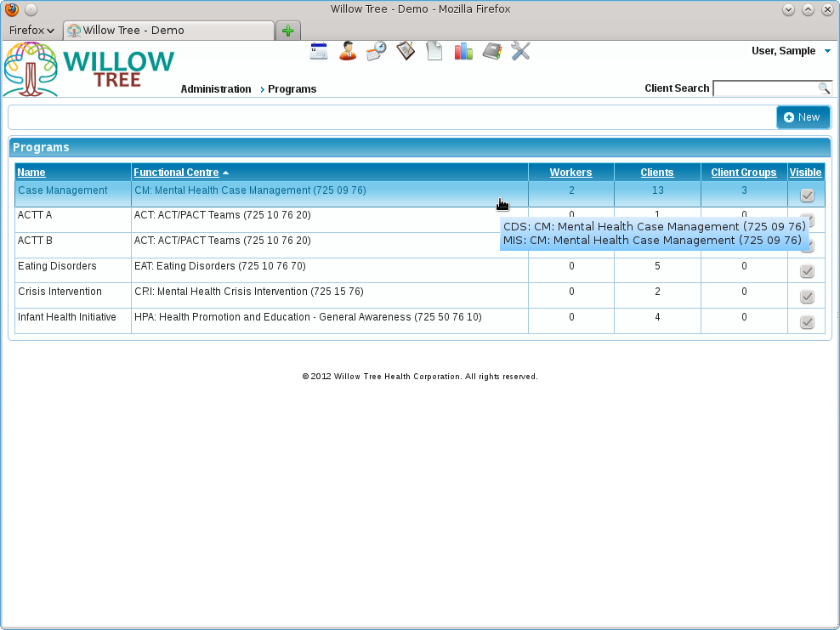
Task: Toggle Visible checkbox for Case Management
Action: 807,195
